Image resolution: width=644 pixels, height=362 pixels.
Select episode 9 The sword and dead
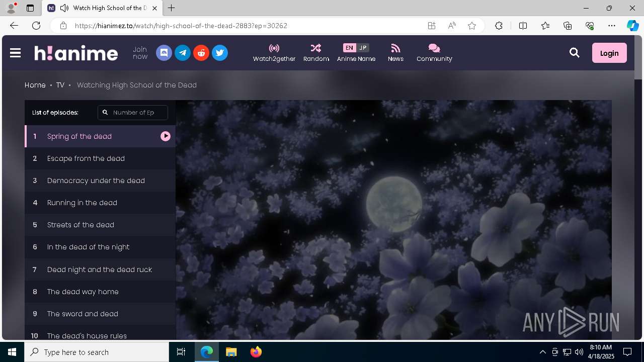pyautogui.click(x=100, y=314)
